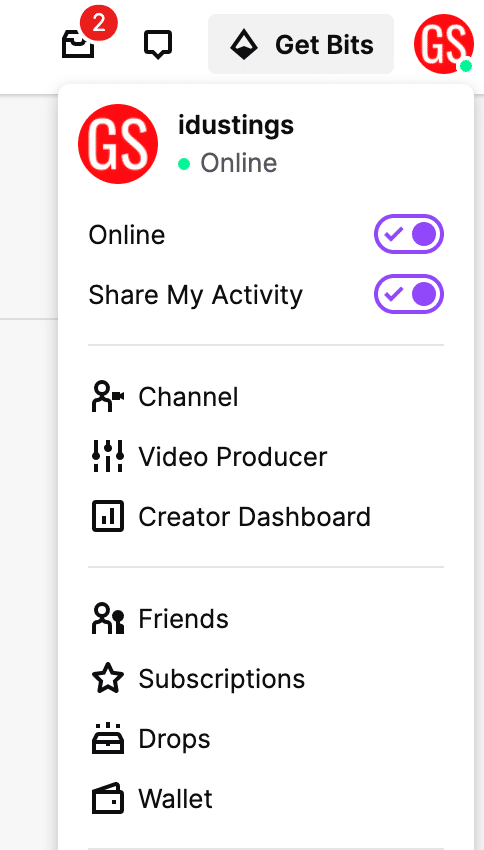Image resolution: width=484 pixels, height=850 pixels.
Task: Click the Channel person-camera icon
Action: (x=107, y=397)
